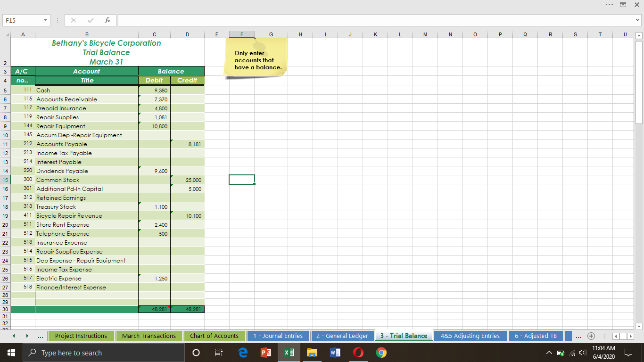This screenshot has height=362, width=644.
Task: Click the "Accounts Receivable" cell
Action: click(x=87, y=99)
